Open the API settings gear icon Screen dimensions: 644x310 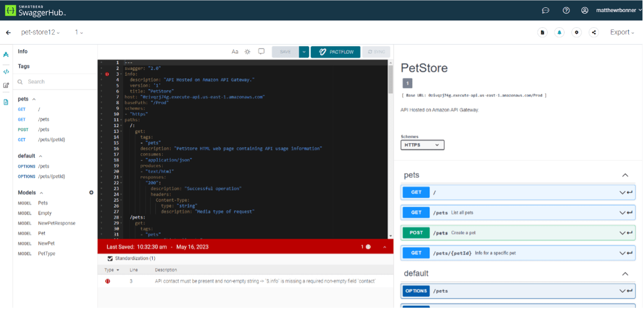click(577, 33)
